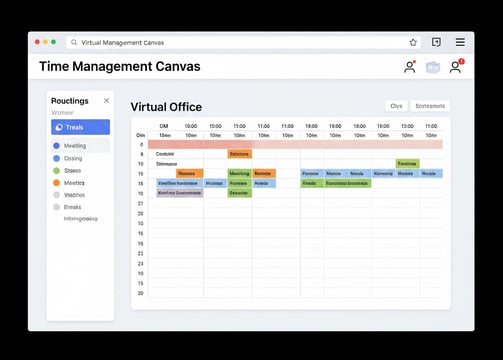
Task: Open the green event beside the gray-purple event
Action: 239,193
